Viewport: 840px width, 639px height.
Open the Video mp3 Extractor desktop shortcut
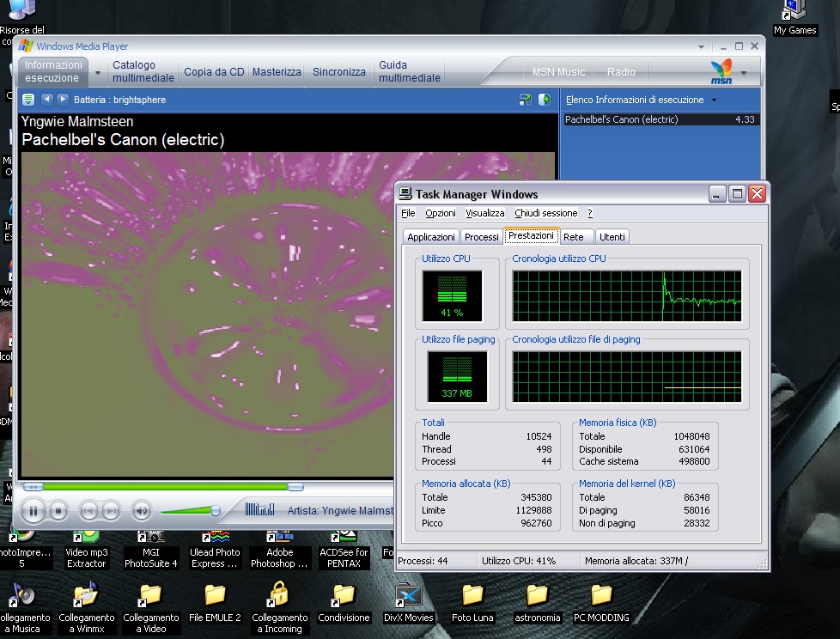pyautogui.click(x=86, y=549)
